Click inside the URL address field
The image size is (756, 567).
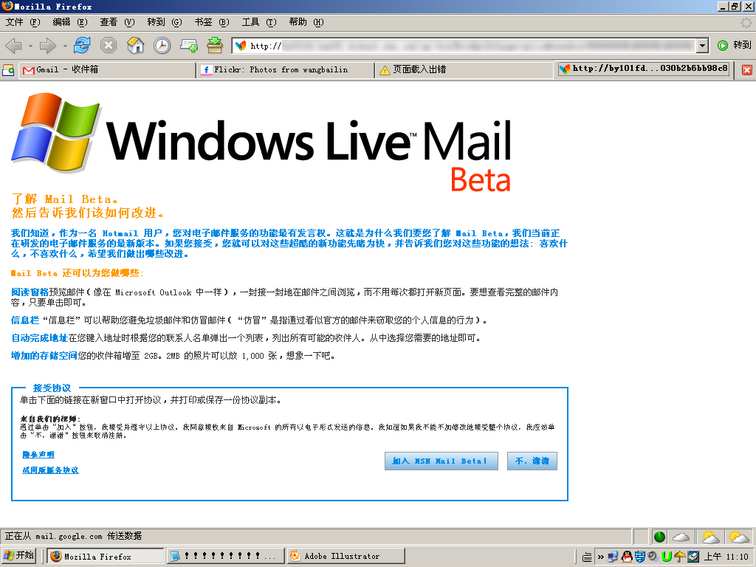pos(464,46)
